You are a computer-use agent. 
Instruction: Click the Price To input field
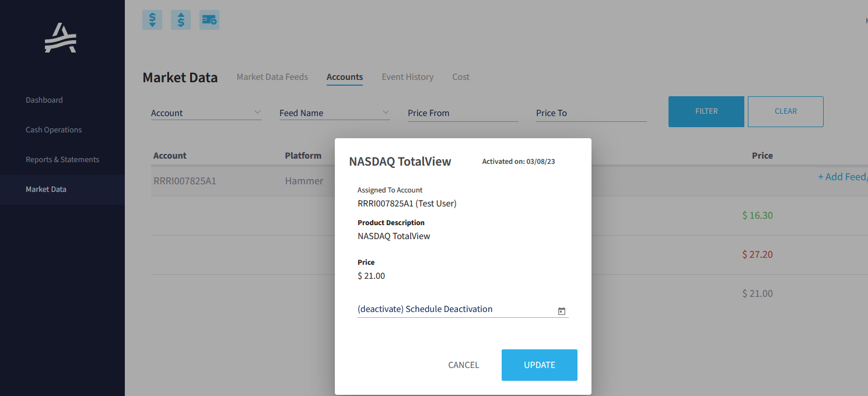(x=591, y=113)
